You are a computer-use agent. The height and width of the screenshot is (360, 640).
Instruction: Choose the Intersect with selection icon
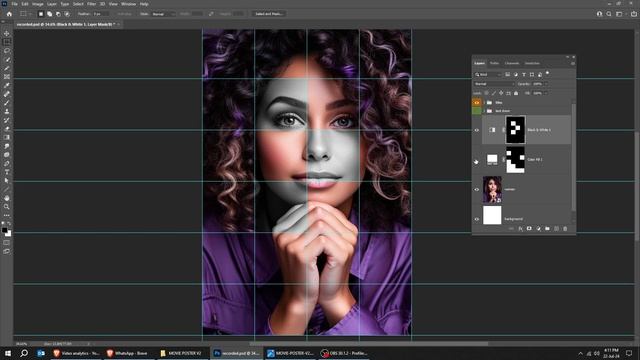(x=67, y=14)
